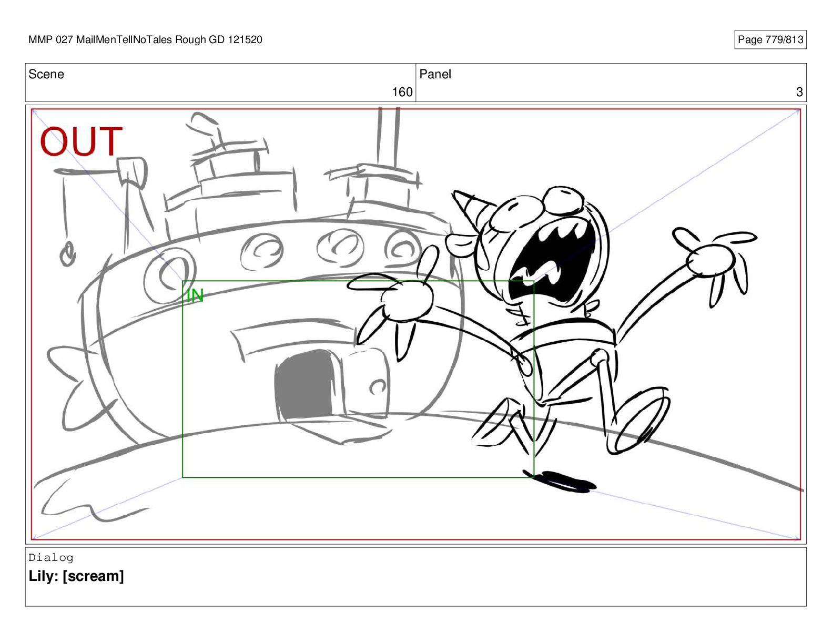Viewport: 832px width, 644px height.
Task: Click the green 'IN' camera label
Action: (x=195, y=295)
